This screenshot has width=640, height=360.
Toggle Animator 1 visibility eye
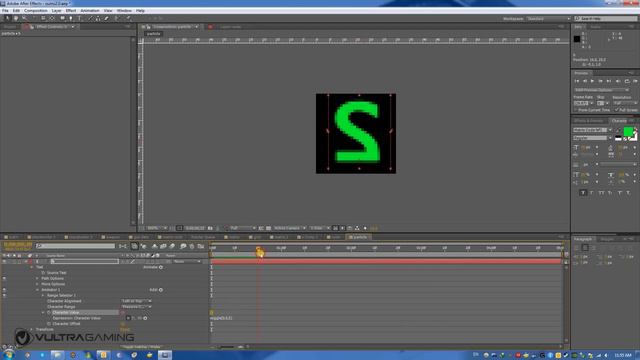pos(4,290)
